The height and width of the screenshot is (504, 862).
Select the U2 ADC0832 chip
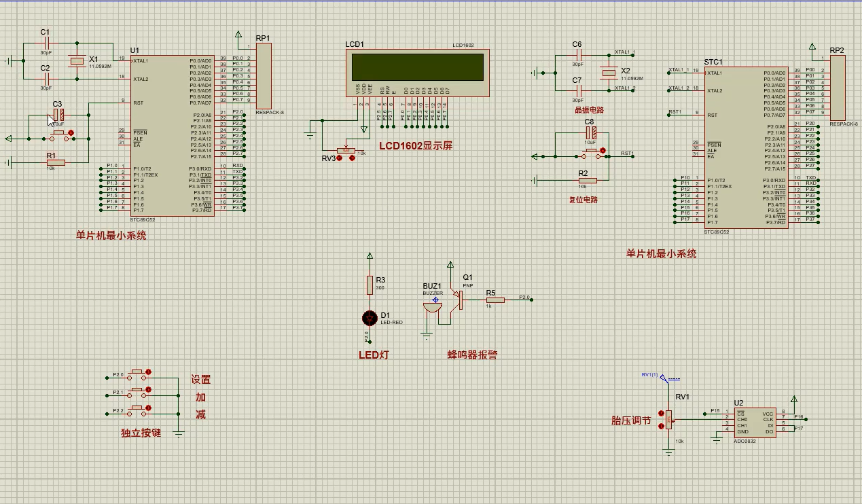click(x=755, y=422)
